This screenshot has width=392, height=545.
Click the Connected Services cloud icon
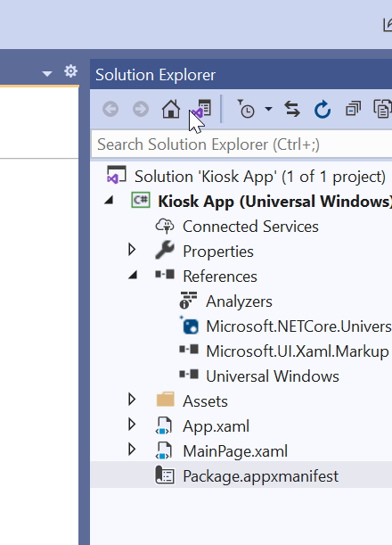[x=165, y=226]
